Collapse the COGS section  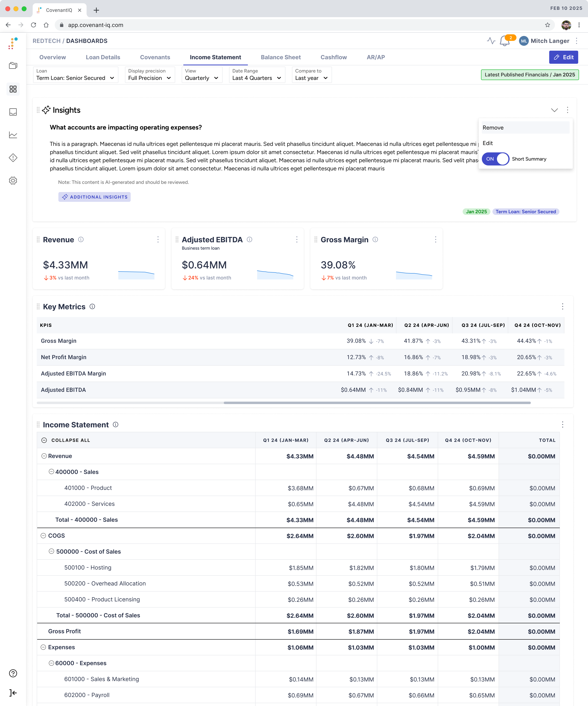coord(43,536)
